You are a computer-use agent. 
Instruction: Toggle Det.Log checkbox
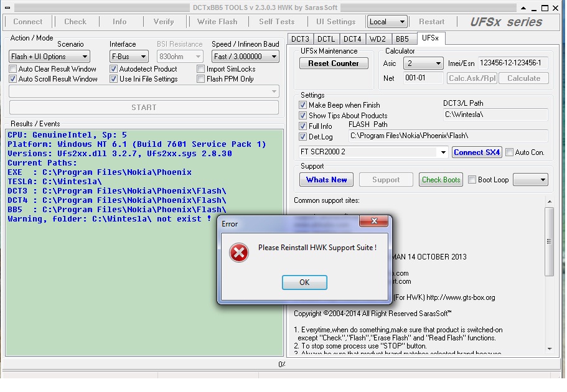(x=302, y=137)
